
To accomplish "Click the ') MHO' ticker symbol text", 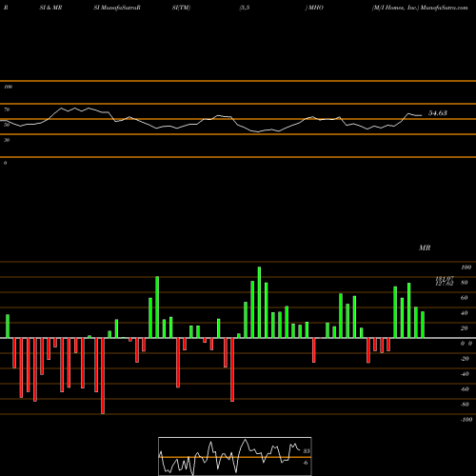I will pyautogui.click(x=314, y=8).
